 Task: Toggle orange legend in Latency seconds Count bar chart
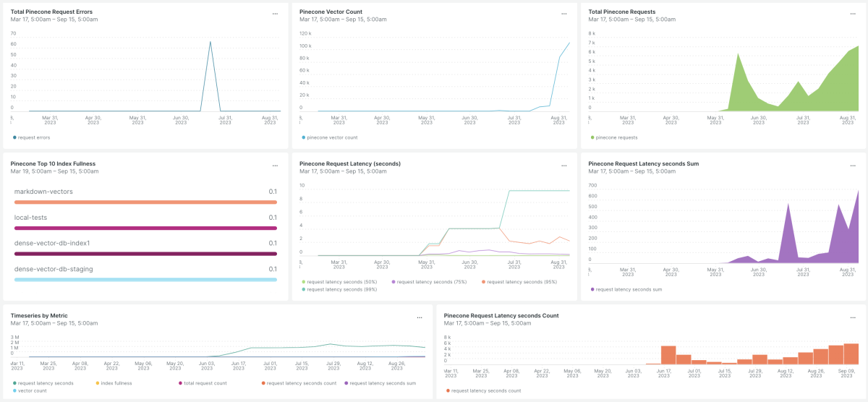(483, 390)
